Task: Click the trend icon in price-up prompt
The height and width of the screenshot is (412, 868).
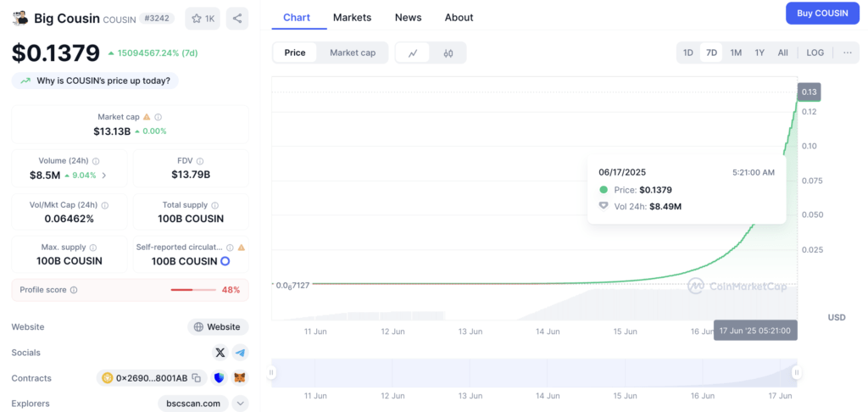Action: coord(25,81)
